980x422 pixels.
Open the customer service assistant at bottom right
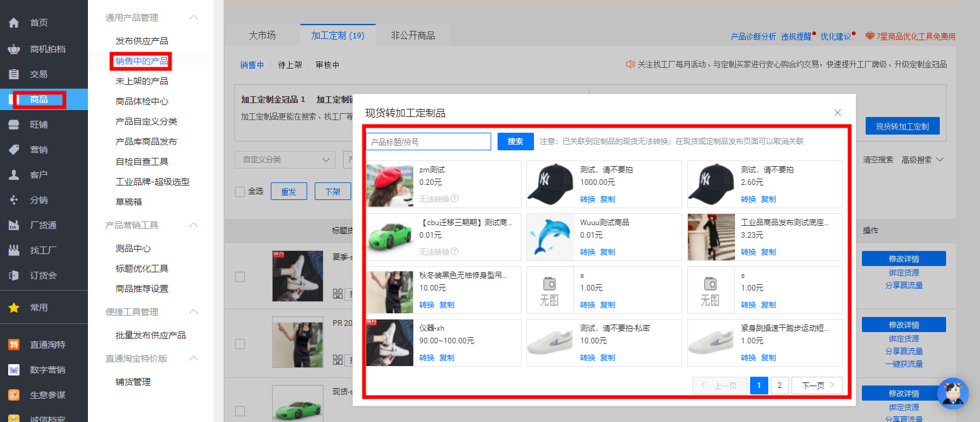pyautogui.click(x=952, y=394)
